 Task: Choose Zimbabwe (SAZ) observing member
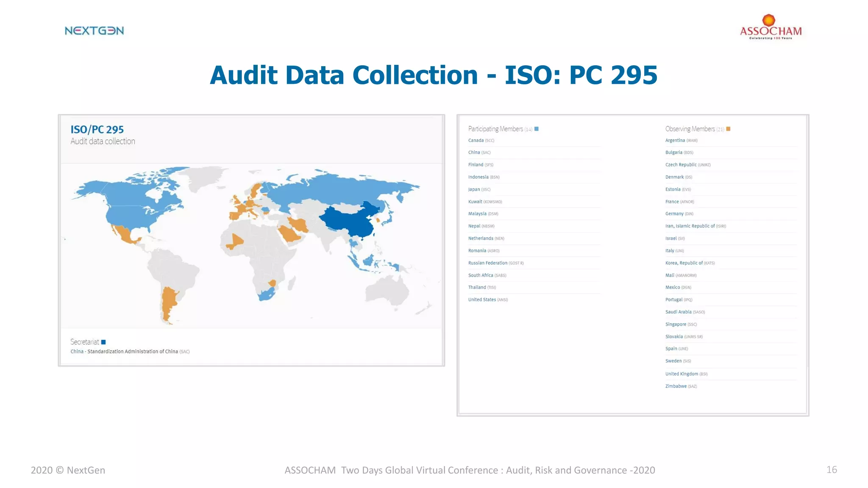click(x=681, y=386)
